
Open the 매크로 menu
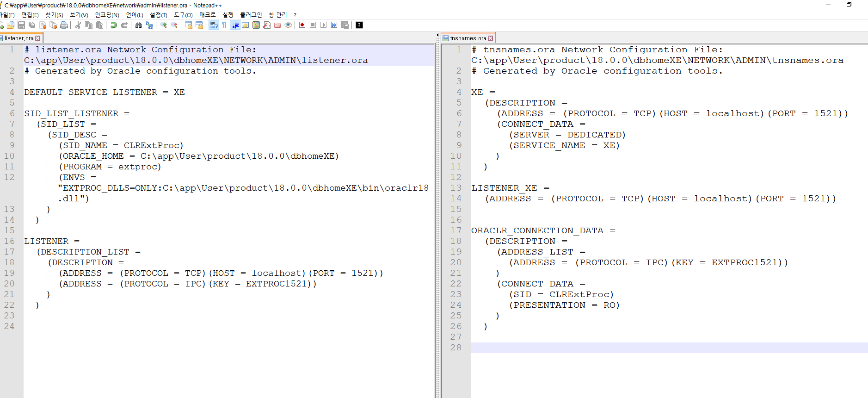[208, 15]
